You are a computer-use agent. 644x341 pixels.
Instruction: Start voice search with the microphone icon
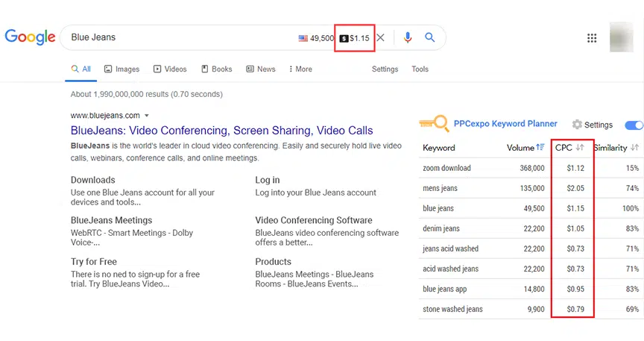tap(408, 37)
